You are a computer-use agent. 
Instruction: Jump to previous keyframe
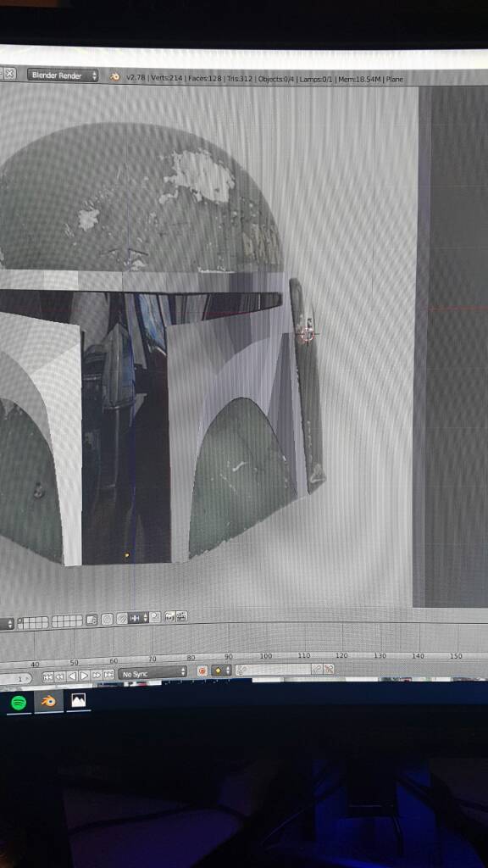click(x=60, y=676)
